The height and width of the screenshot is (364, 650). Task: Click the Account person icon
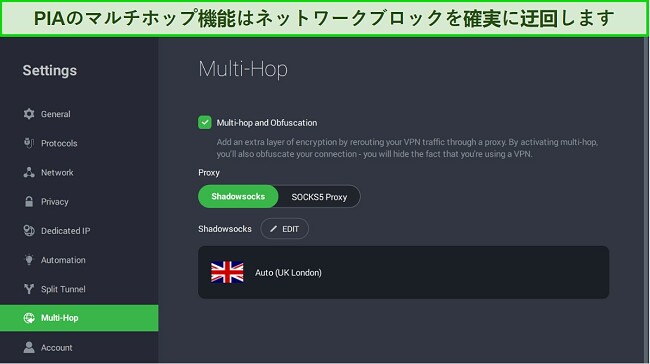(29, 347)
